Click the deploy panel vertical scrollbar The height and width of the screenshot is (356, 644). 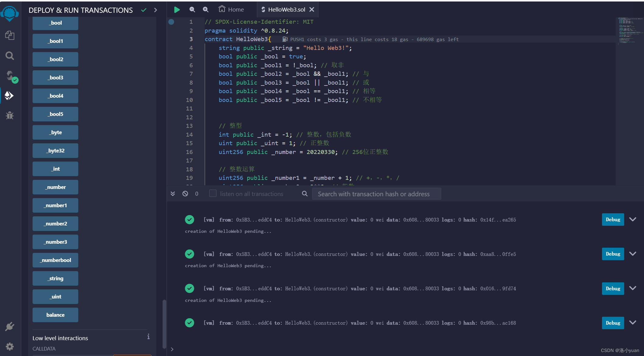pyautogui.click(x=164, y=324)
